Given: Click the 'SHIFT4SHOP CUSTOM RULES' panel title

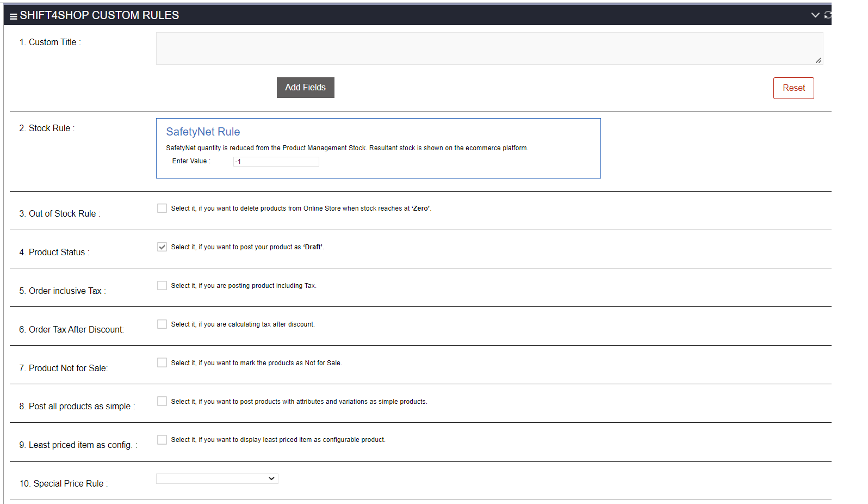Looking at the screenshot, I should (x=100, y=15).
